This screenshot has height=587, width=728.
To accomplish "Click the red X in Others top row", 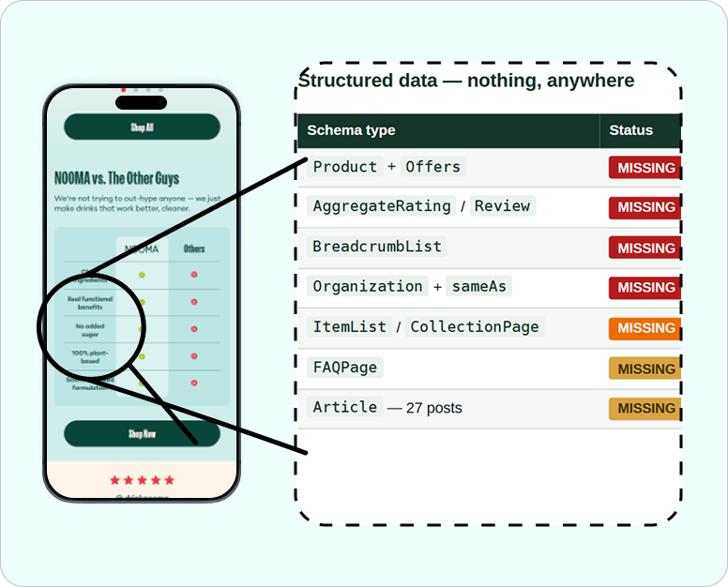I will (x=194, y=275).
